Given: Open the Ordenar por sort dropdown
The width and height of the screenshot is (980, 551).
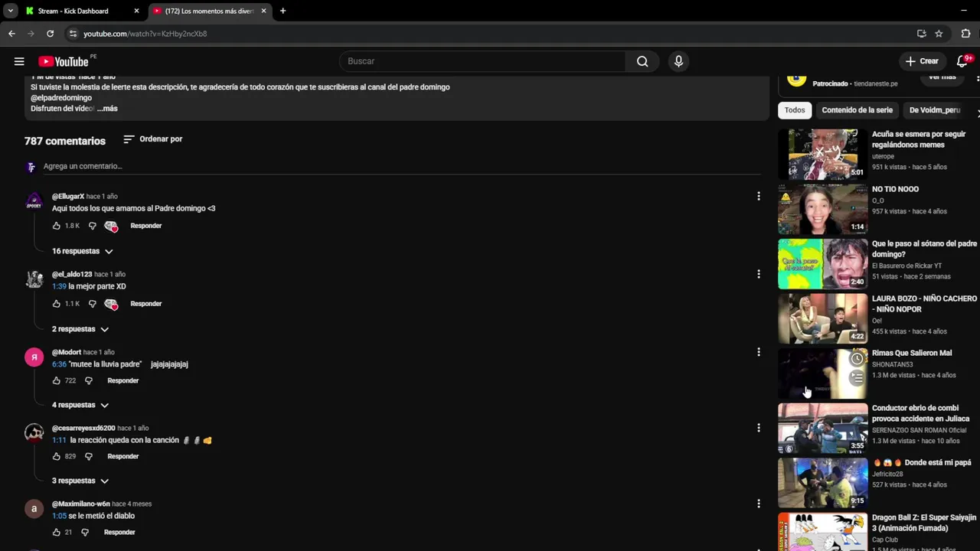Looking at the screenshot, I should [153, 139].
